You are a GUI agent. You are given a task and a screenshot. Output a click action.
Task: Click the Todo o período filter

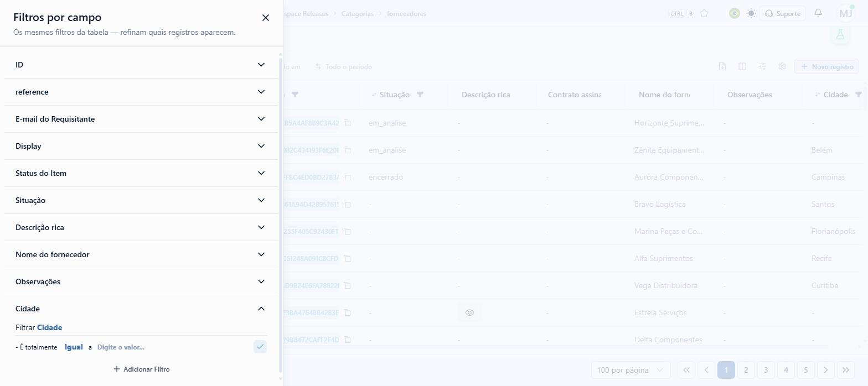(x=344, y=66)
